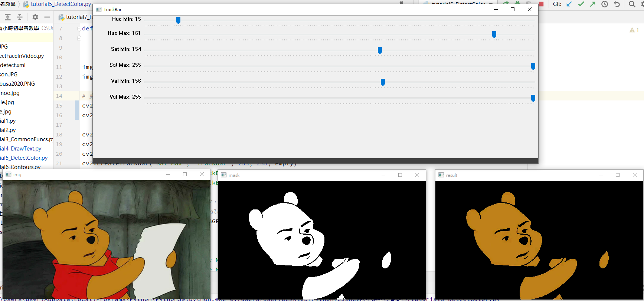Open busa2020.PNG in the project tree

pos(17,83)
